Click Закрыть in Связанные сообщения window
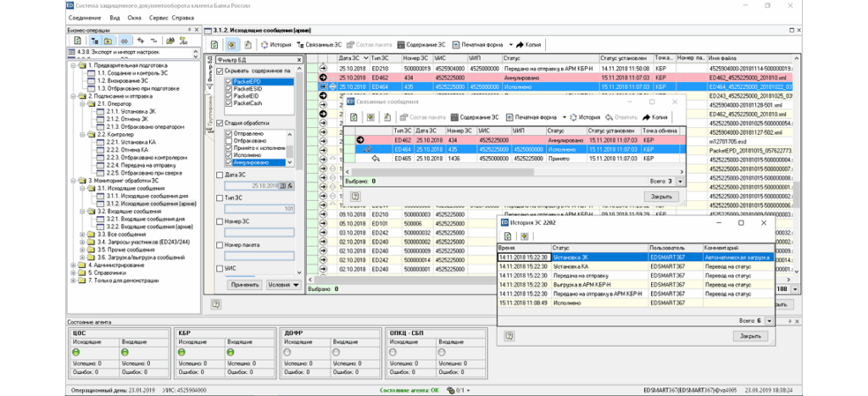The height and width of the screenshot is (396, 868). pos(660,196)
